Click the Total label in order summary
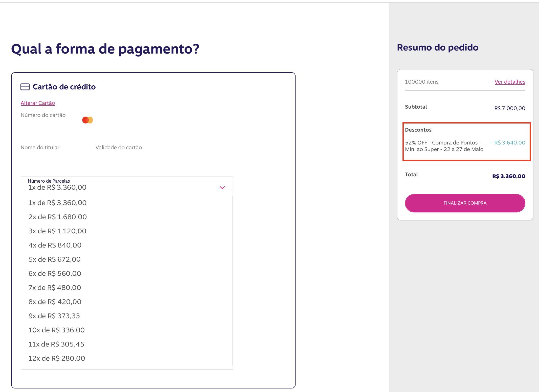The image size is (539, 392). pos(411,175)
